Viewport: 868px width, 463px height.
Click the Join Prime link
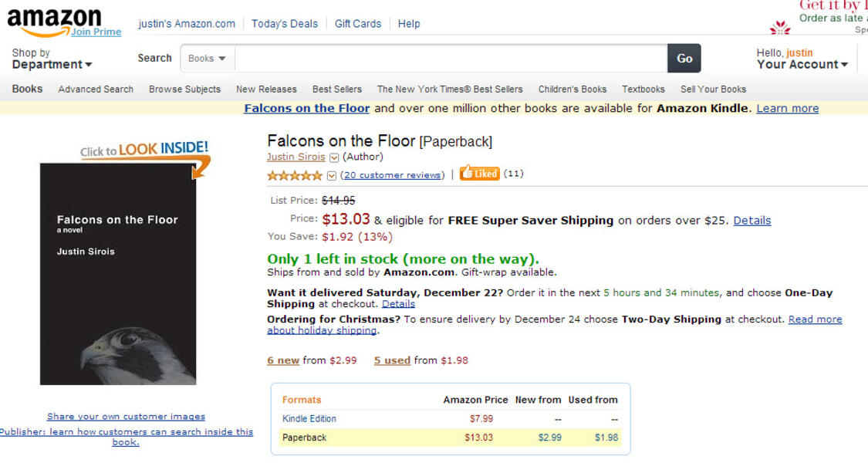[96, 32]
